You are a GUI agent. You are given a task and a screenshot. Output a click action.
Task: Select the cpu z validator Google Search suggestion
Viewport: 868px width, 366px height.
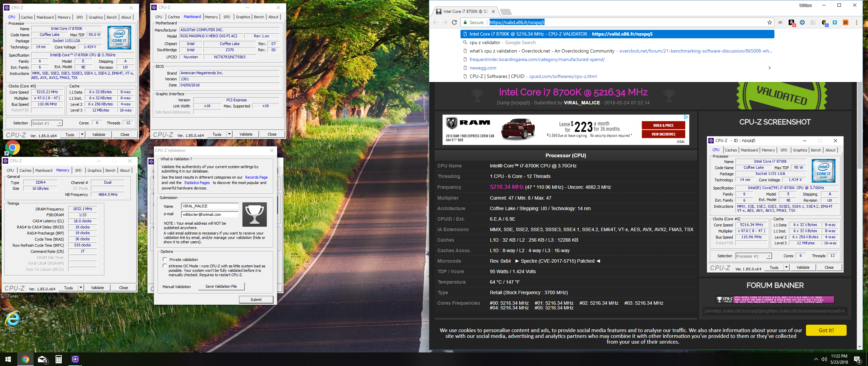pyautogui.click(x=617, y=42)
